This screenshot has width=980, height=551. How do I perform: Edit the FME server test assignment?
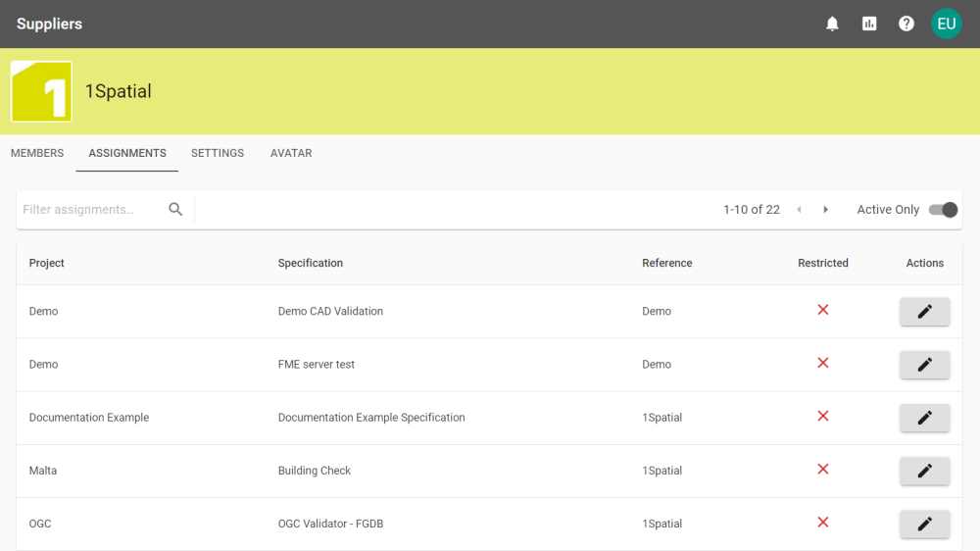(x=925, y=365)
